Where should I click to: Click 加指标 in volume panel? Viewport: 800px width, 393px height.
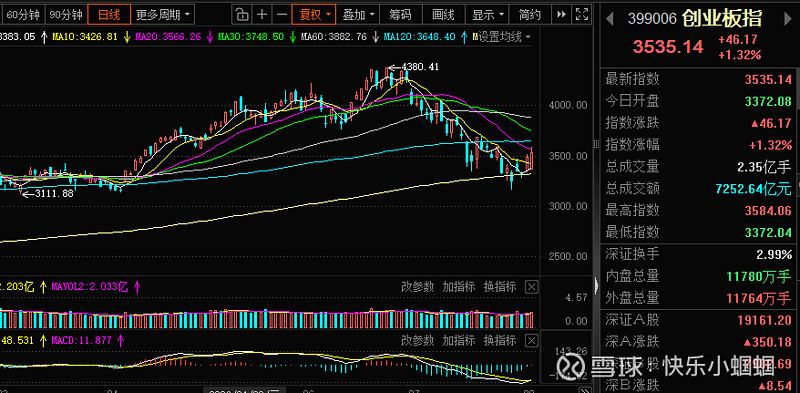point(458,287)
